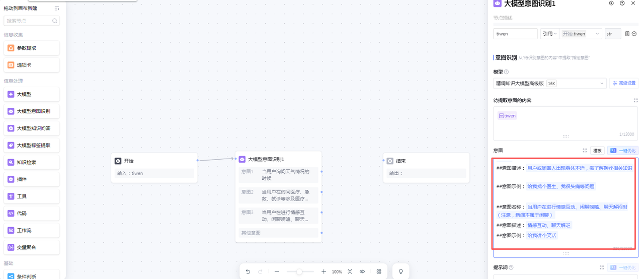Click the 高级设置 button
This screenshot has width=644, height=279.
pos(624,83)
